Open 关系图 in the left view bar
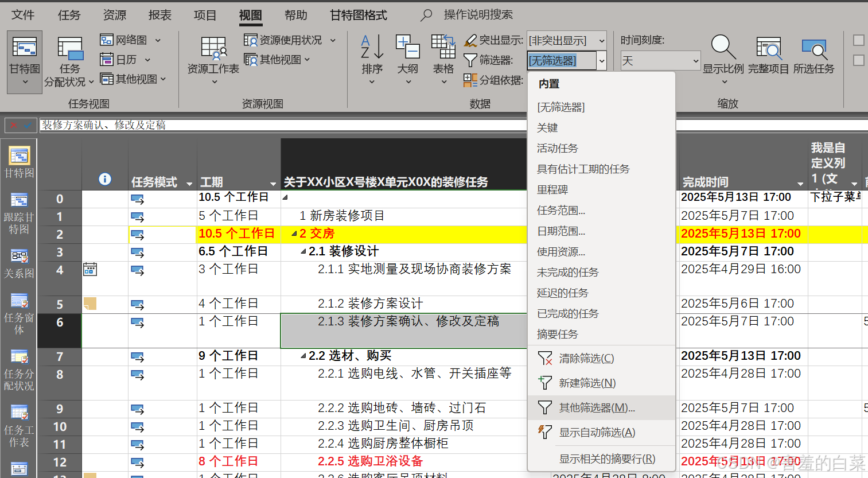Image resolution: width=868 pixels, height=478 pixels. [x=19, y=264]
